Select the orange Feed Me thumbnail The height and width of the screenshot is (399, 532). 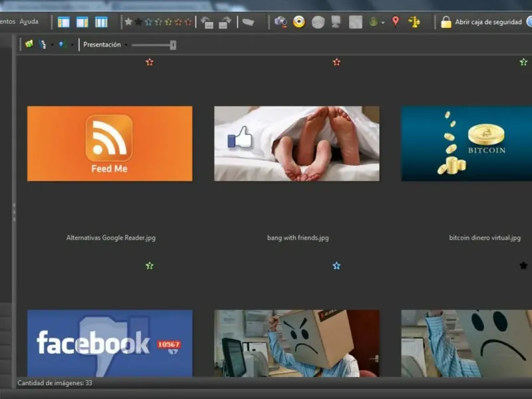coord(110,144)
